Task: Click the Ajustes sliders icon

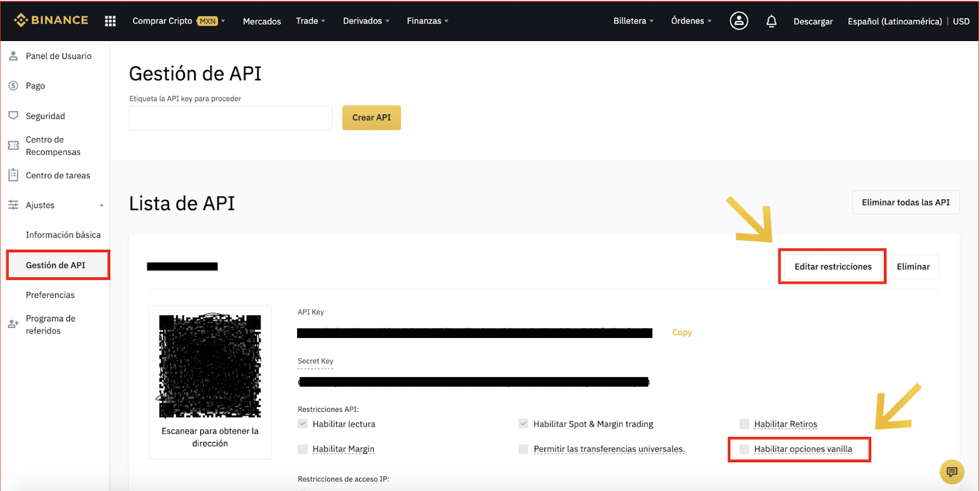Action: pos(13,205)
